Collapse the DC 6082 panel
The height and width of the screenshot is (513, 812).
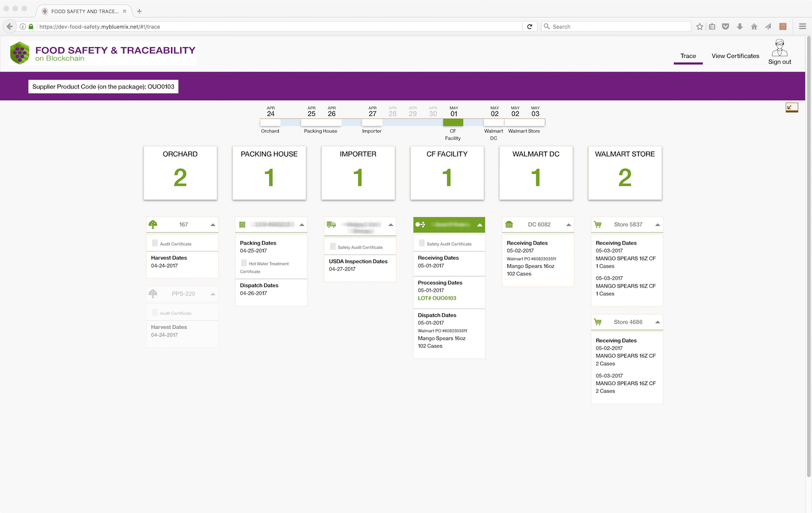point(568,225)
